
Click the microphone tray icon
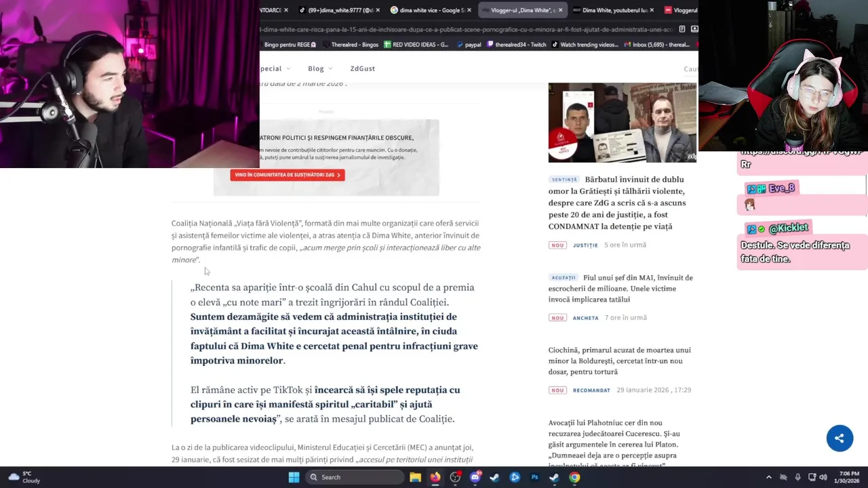[797, 477]
